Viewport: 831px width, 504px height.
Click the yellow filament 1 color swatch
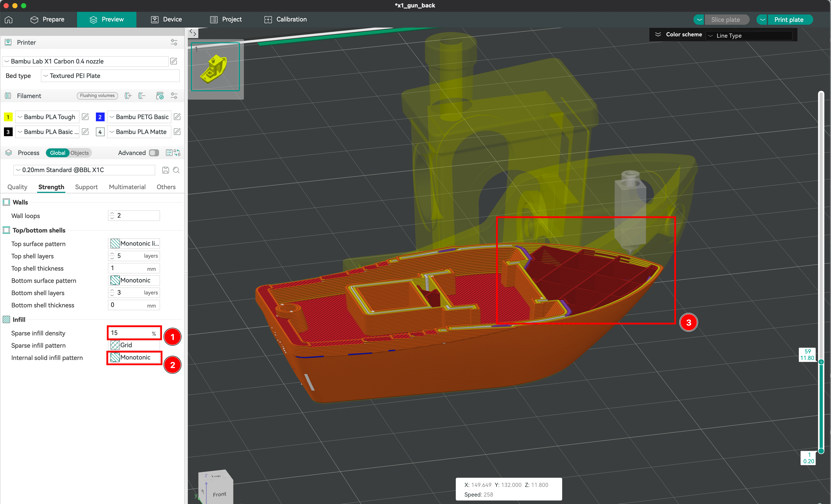[x=8, y=117]
